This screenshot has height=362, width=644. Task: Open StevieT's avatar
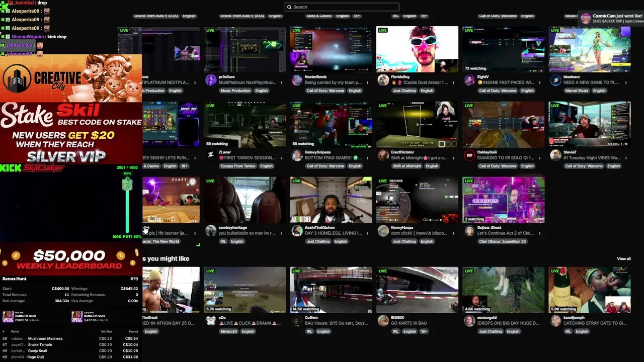[x=555, y=155]
